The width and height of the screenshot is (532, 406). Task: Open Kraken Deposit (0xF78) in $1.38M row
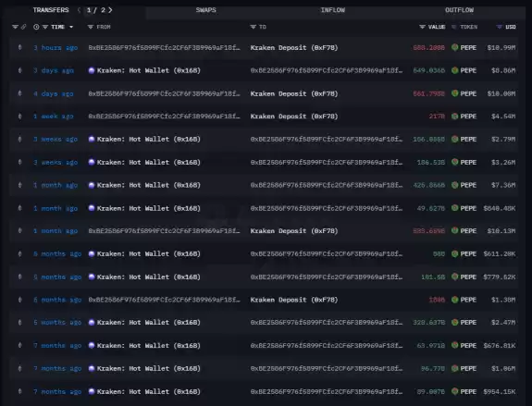(x=294, y=300)
